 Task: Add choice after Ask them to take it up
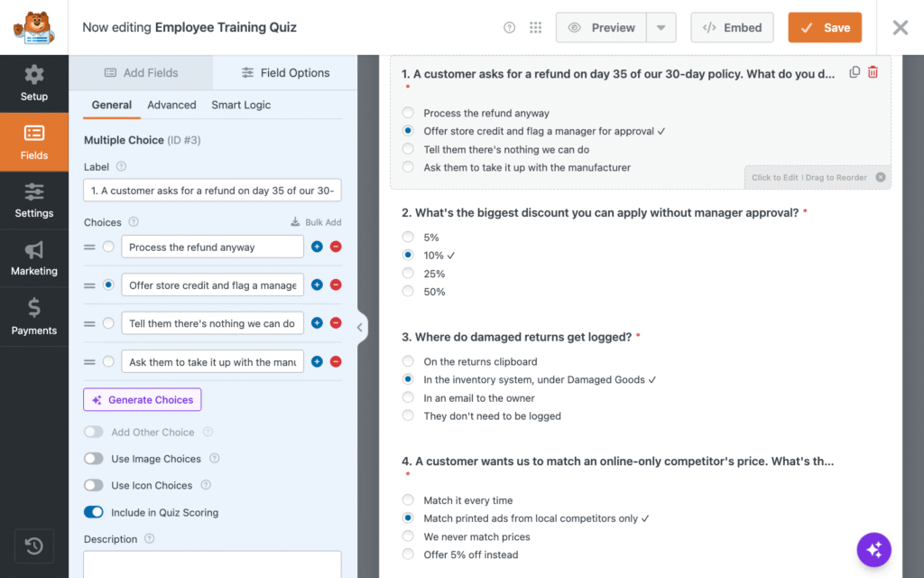pos(317,361)
